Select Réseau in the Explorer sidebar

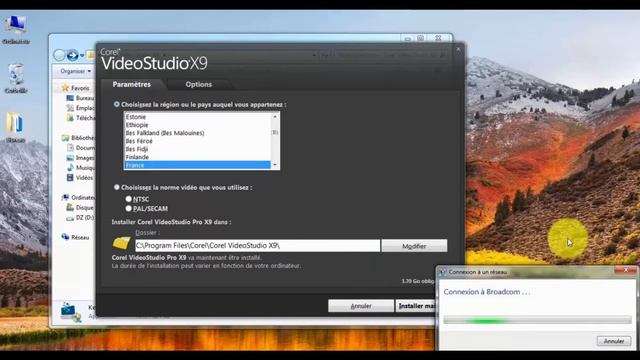[80, 237]
